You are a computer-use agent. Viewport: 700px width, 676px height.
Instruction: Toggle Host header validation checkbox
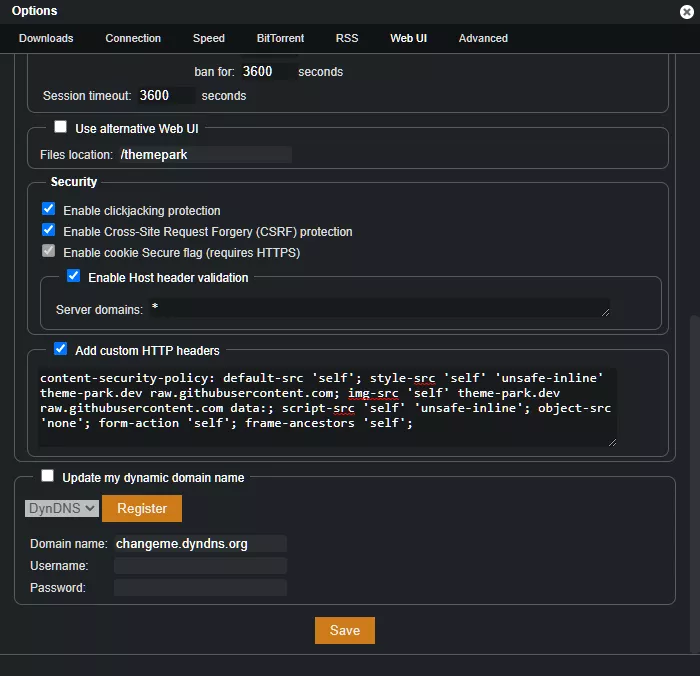[x=73, y=276]
